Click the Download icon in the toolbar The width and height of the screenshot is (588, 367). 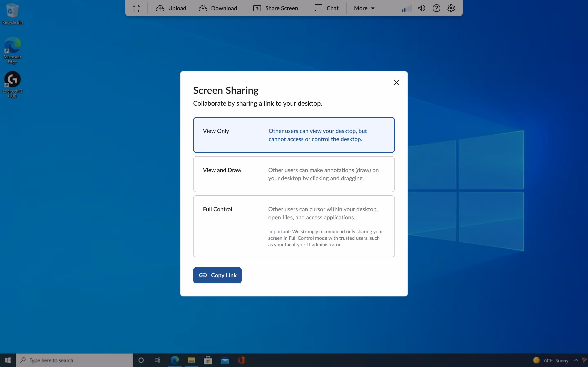click(x=203, y=8)
